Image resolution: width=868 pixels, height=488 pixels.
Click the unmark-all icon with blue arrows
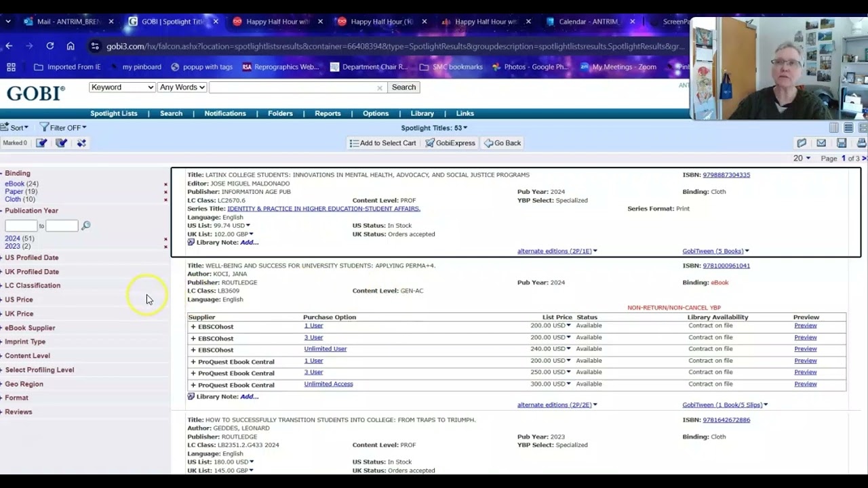[81, 143]
